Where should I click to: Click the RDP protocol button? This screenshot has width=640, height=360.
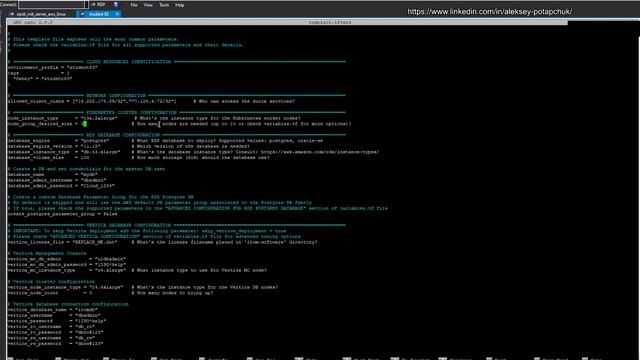(98, 5)
